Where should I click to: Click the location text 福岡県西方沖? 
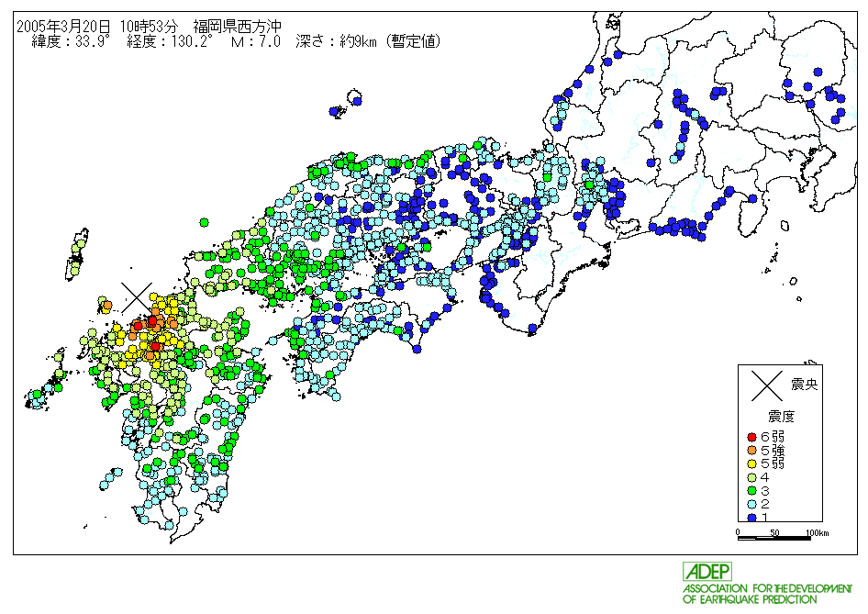238,26
